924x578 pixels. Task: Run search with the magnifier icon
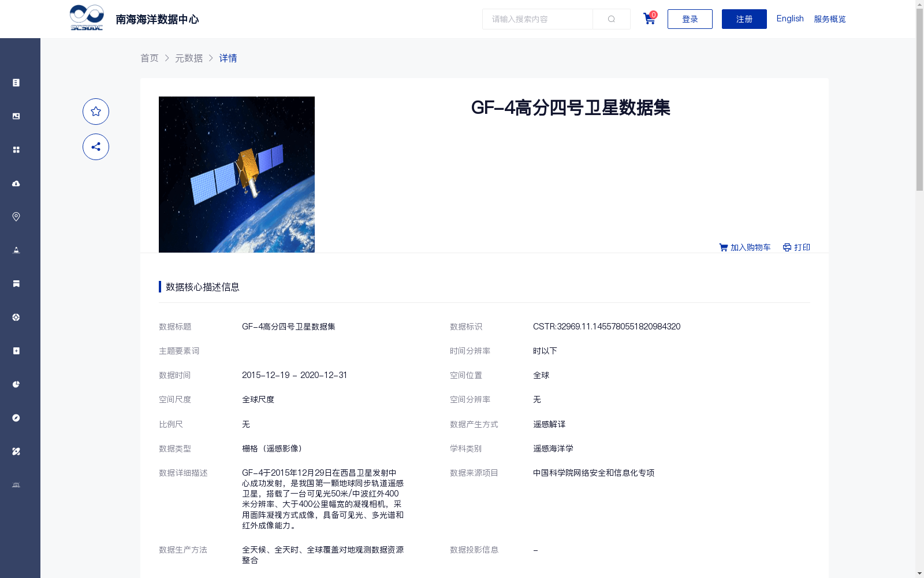click(x=611, y=18)
